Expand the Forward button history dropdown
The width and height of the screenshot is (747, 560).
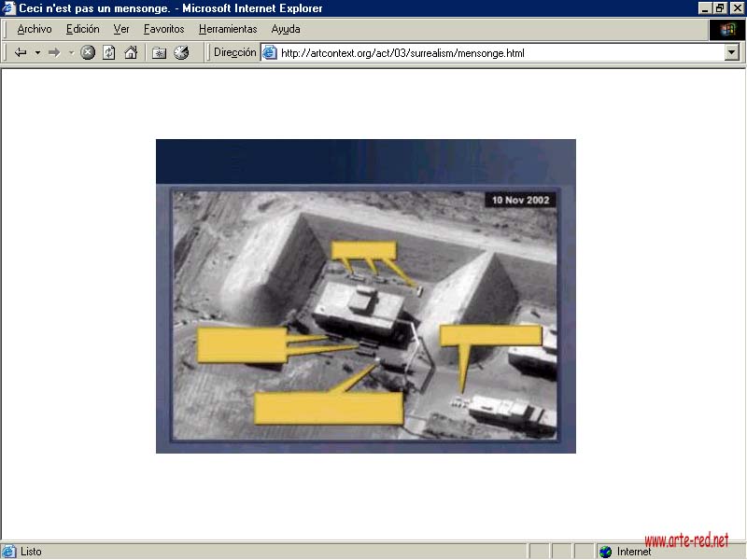(x=71, y=53)
